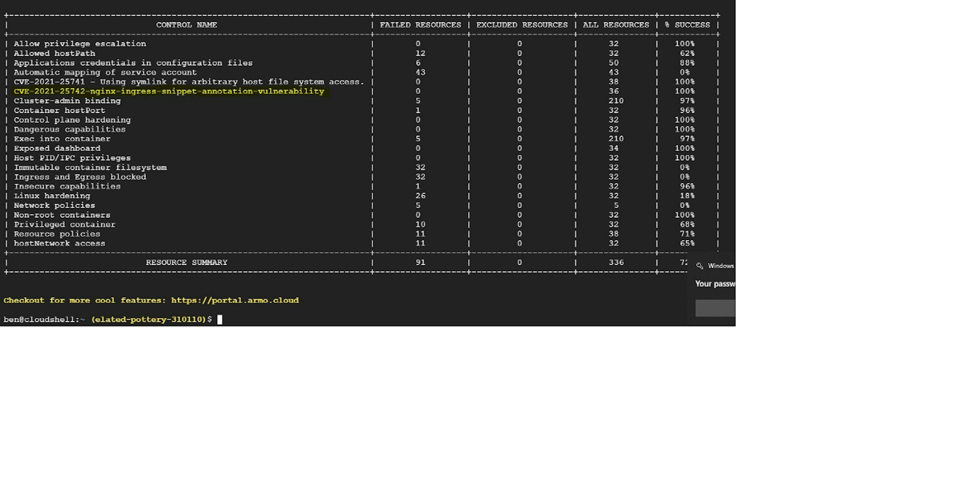Select 'hostNetwork access' control name
This screenshot has height=477, width=980.
tap(59, 243)
